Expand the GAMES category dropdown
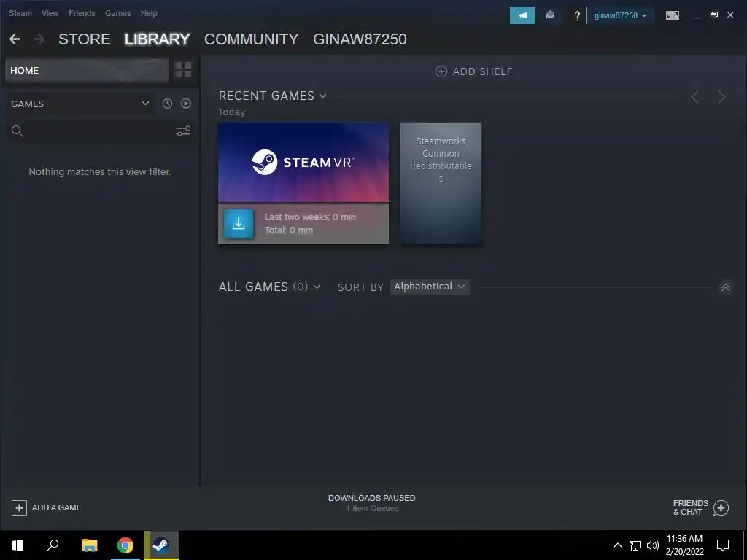747x560 pixels. click(x=80, y=104)
